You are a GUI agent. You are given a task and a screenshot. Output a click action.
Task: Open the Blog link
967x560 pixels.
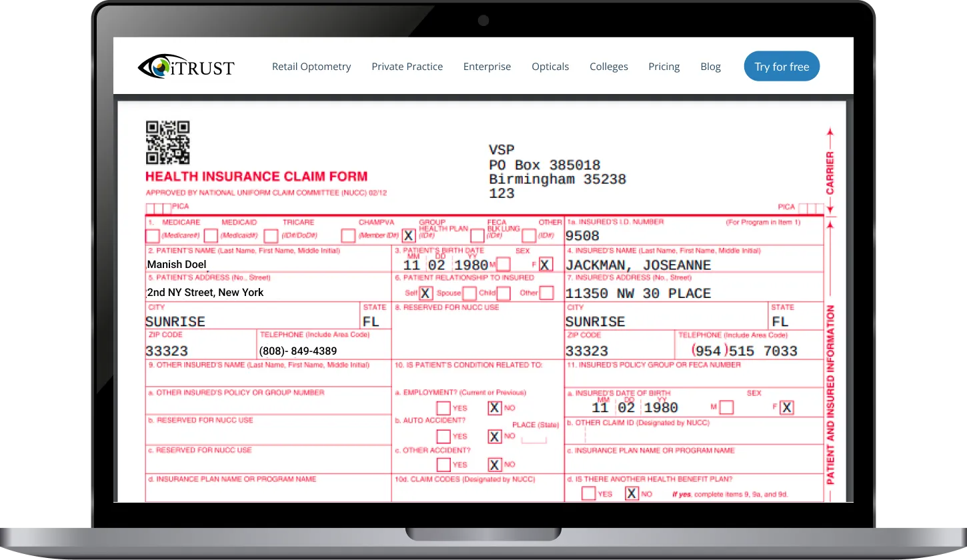[x=710, y=67]
